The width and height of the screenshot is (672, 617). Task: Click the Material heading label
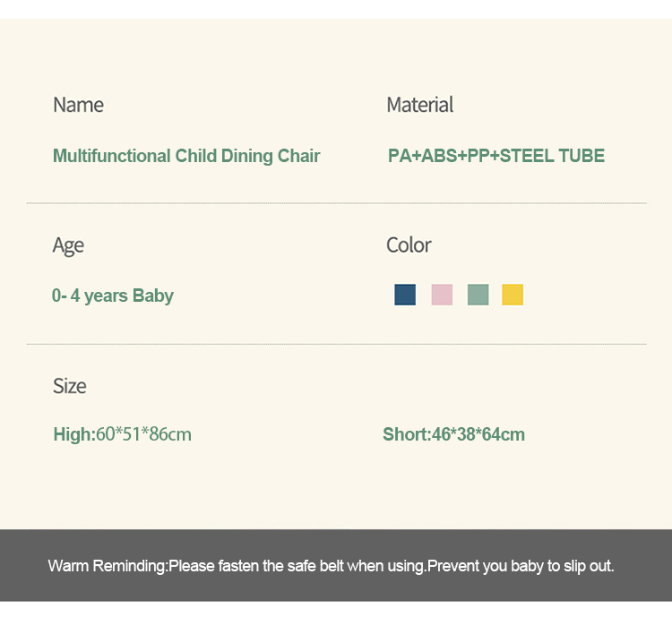coord(420,105)
